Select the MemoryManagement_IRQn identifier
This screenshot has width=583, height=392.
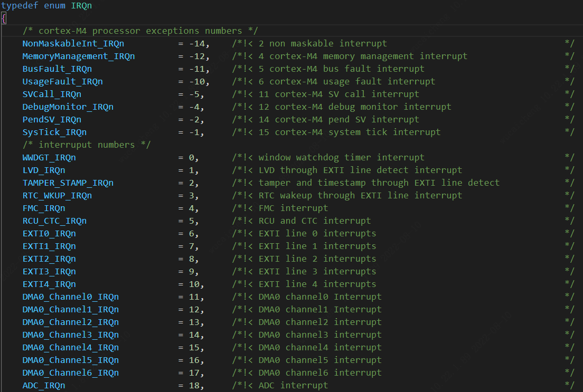tap(78, 56)
